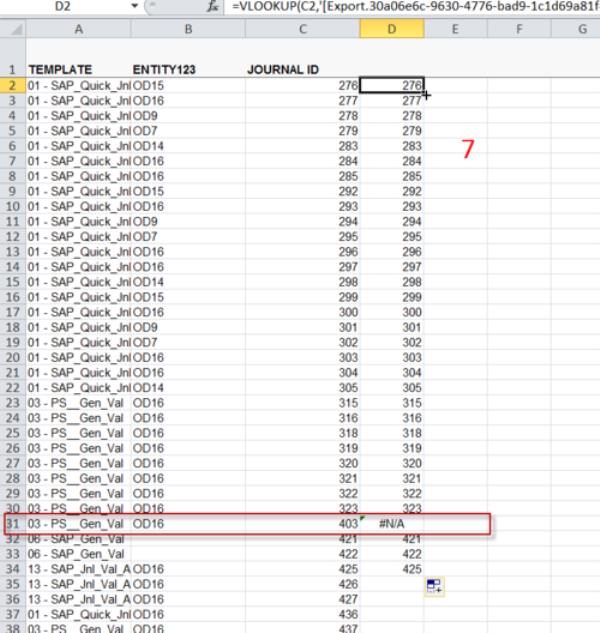Select cell D22 with value 305
This screenshot has width=600, height=633.
(392, 388)
